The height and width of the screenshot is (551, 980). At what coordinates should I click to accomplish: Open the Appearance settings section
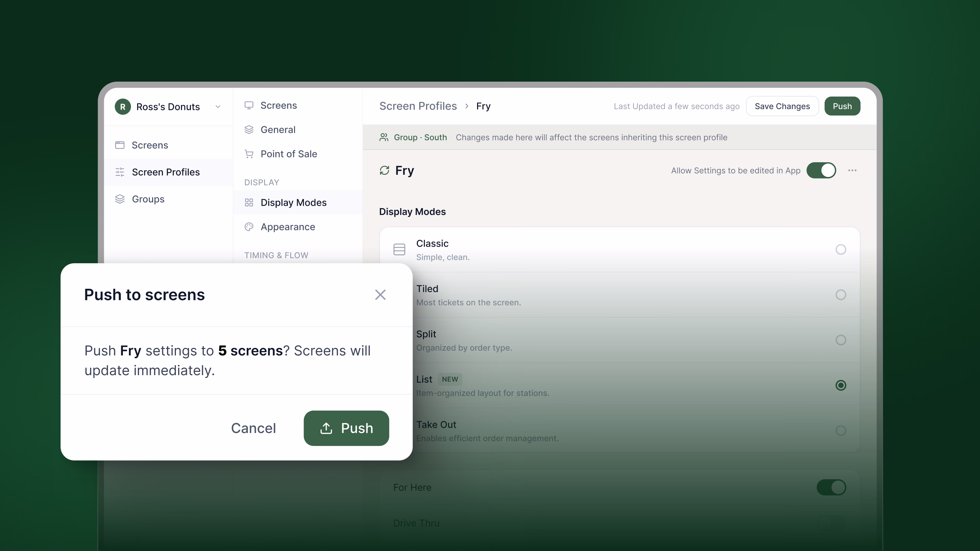[x=297, y=227]
